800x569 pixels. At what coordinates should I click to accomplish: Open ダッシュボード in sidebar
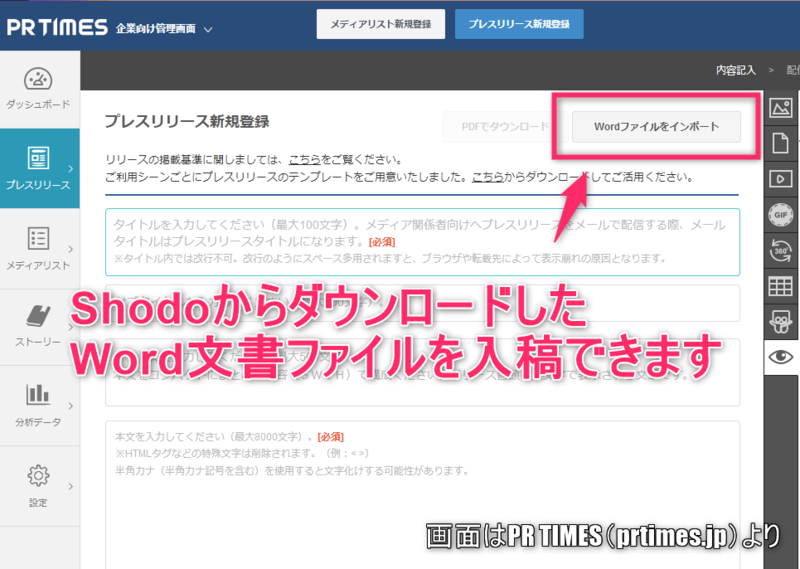pyautogui.click(x=38, y=89)
